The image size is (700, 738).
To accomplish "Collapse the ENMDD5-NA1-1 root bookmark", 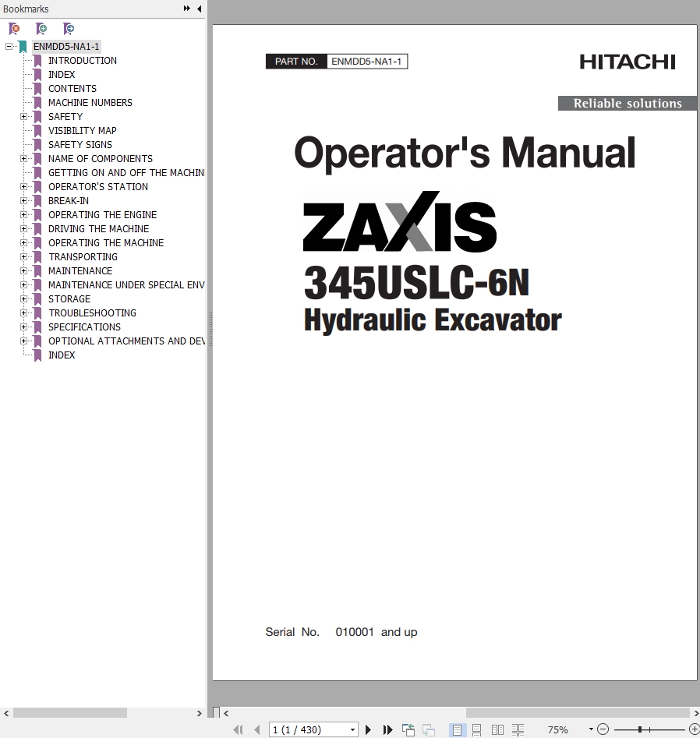I will point(9,46).
